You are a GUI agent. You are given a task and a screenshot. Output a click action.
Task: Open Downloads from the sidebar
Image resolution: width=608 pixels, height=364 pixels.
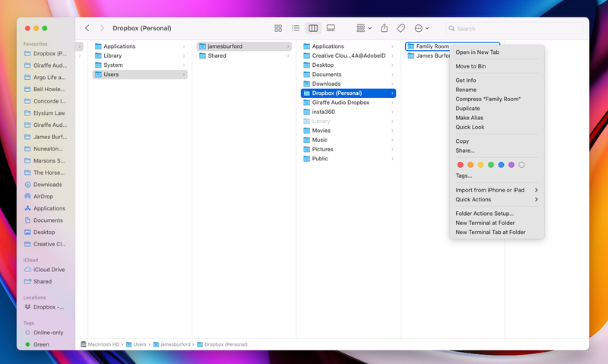[x=47, y=185]
